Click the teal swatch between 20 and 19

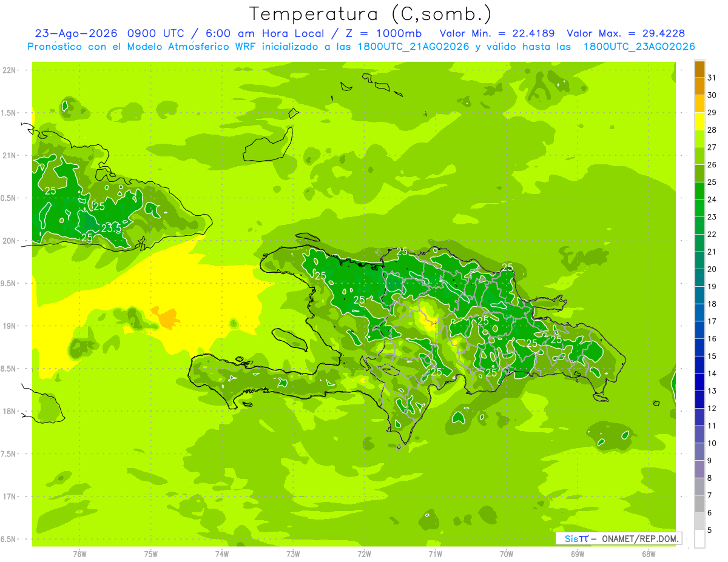click(699, 278)
